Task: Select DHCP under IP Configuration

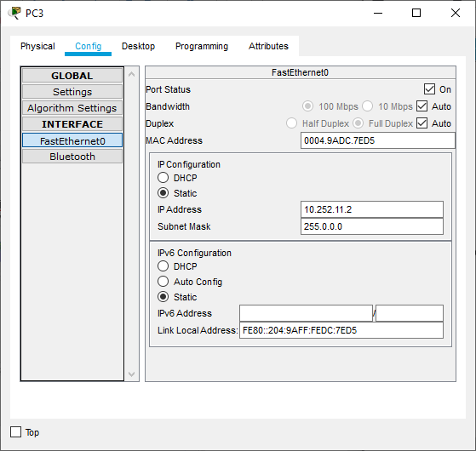Action: pyautogui.click(x=163, y=178)
